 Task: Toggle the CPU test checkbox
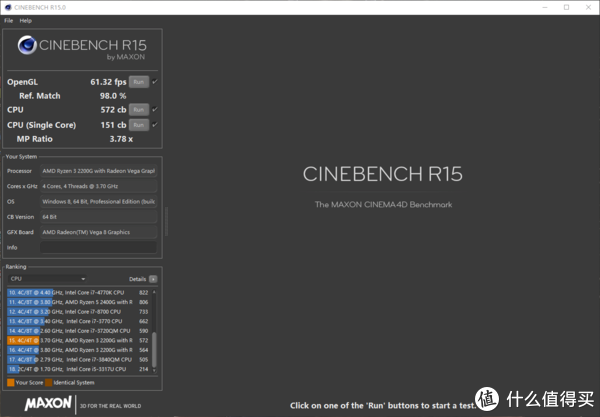click(155, 110)
